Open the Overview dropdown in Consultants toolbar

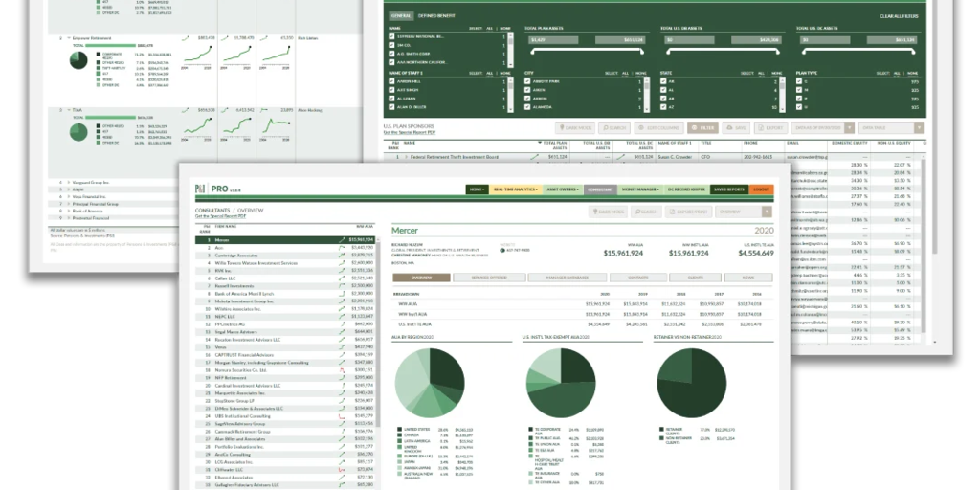[x=743, y=212]
